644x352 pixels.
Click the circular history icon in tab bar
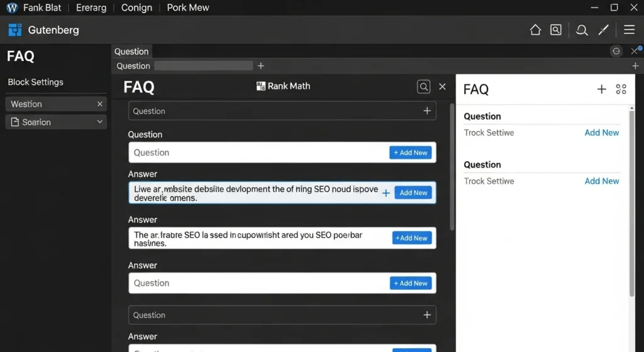616,51
